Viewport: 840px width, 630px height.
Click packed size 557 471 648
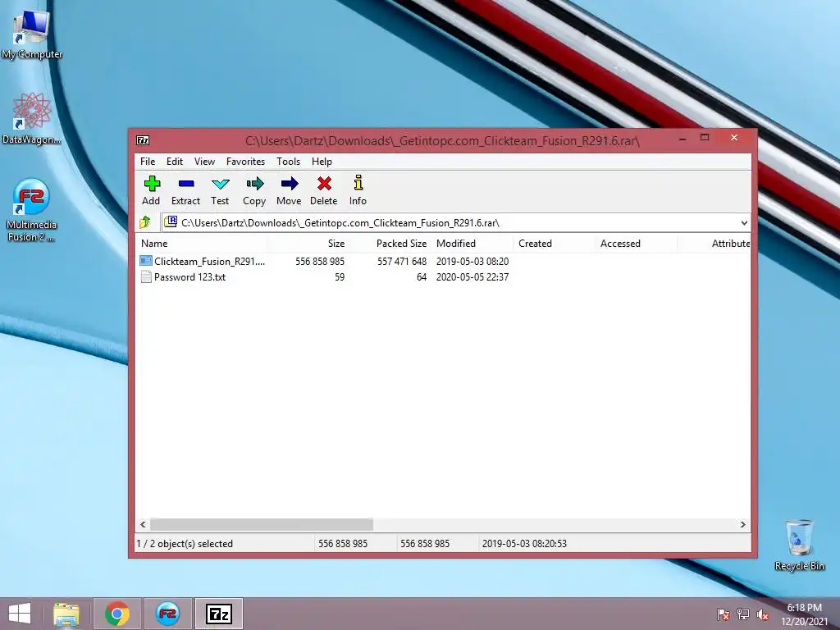(402, 262)
